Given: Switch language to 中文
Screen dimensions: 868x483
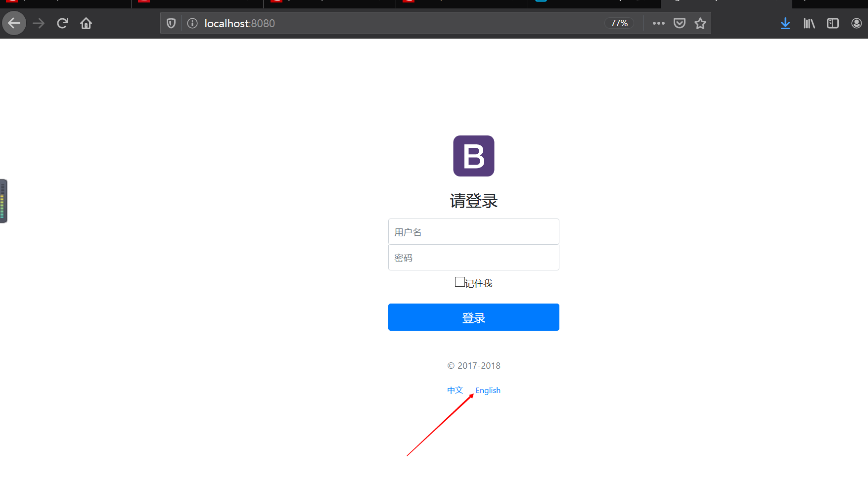Looking at the screenshot, I should click(x=455, y=390).
